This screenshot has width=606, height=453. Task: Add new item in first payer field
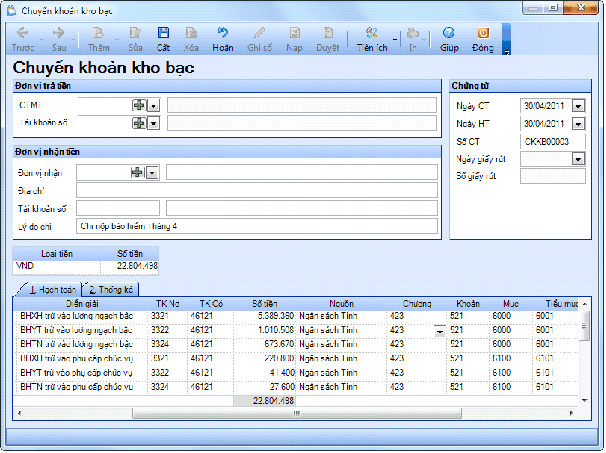click(x=139, y=105)
